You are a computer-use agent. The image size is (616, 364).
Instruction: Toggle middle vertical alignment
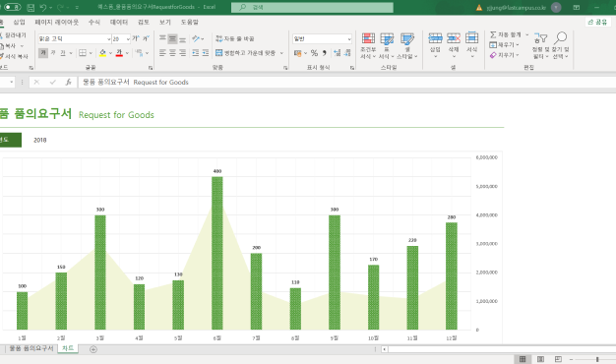pyautogui.click(x=172, y=38)
